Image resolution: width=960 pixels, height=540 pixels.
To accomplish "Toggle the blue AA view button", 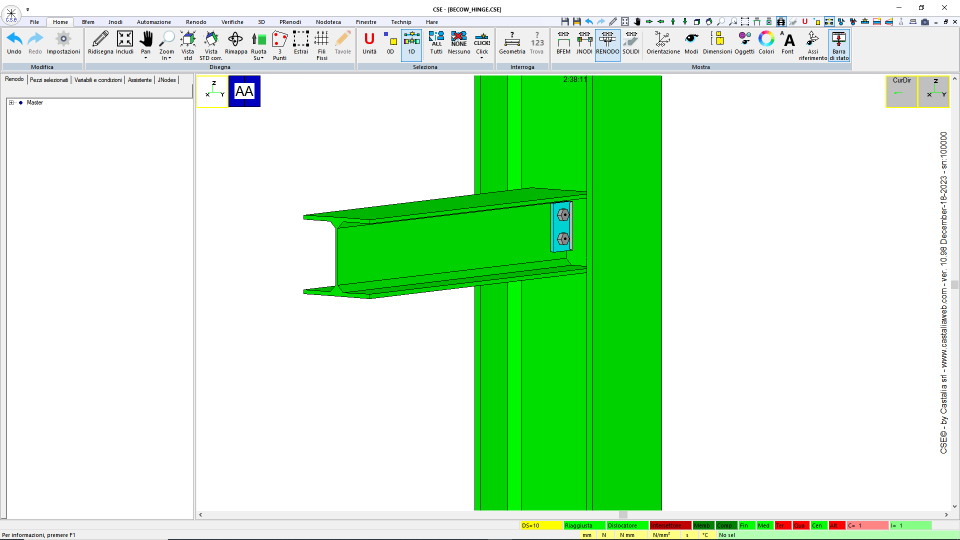I will pyautogui.click(x=244, y=91).
